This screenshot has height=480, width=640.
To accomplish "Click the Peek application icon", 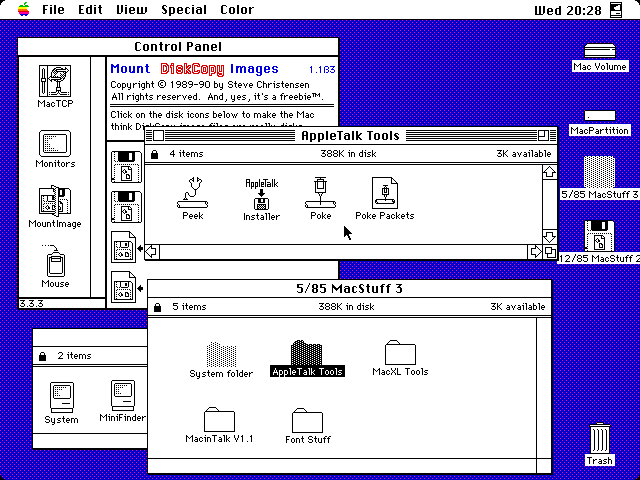I will pos(192,190).
